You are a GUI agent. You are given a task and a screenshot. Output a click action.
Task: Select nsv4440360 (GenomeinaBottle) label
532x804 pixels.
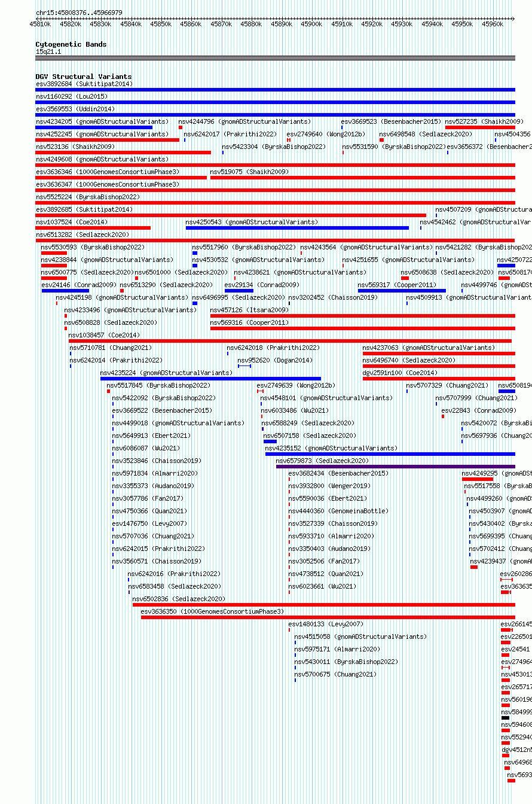(339, 511)
